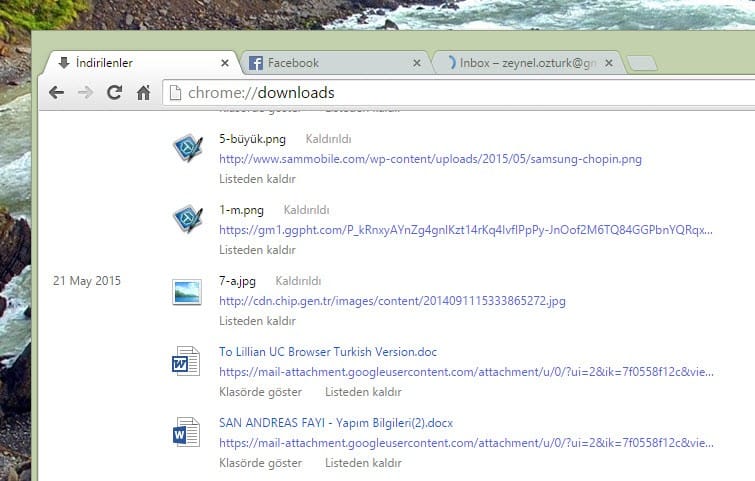Go to the Home page icon
The width and height of the screenshot is (755, 481).
[143, 93]
